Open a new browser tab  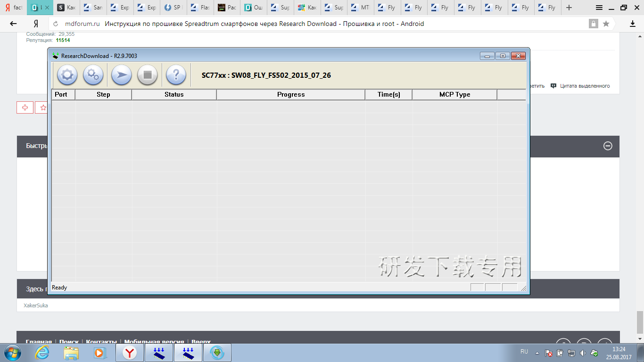tap(569, 8)
